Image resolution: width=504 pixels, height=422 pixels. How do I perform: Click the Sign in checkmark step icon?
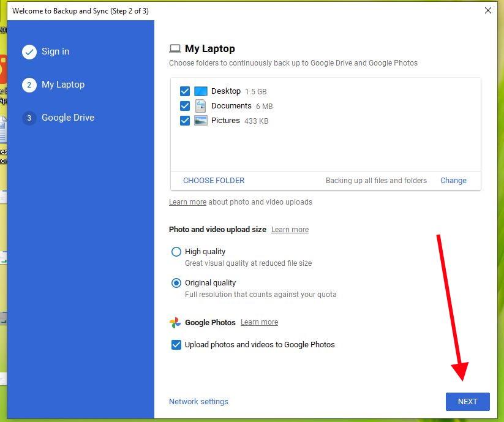pyautogui.click(x=29, y=51)
